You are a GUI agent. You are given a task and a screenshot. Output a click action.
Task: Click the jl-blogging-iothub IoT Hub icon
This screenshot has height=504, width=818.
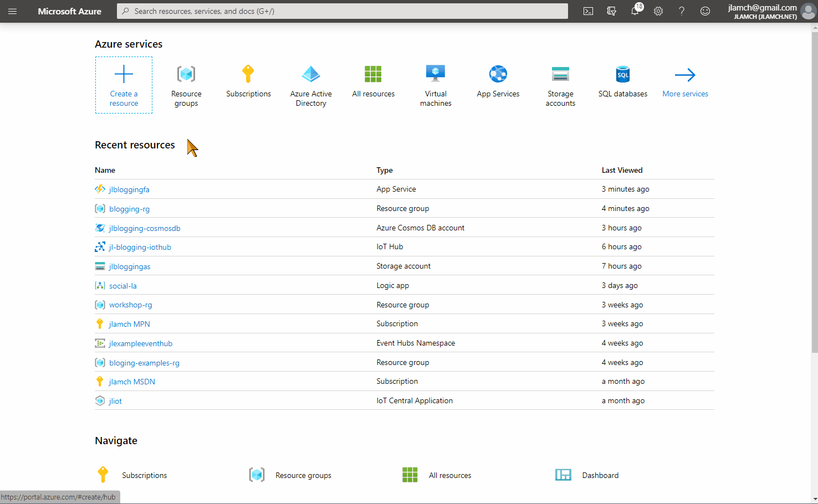coord(100,247)
